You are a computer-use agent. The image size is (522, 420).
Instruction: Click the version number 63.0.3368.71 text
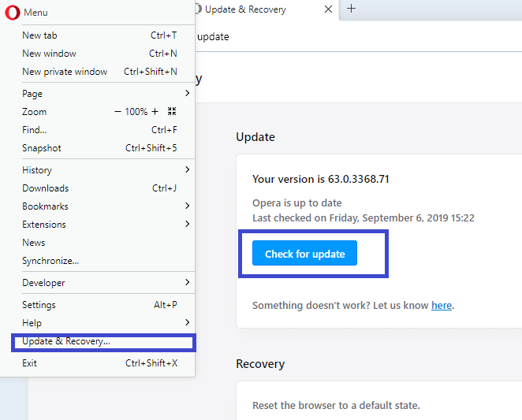(x=359, y=179)
